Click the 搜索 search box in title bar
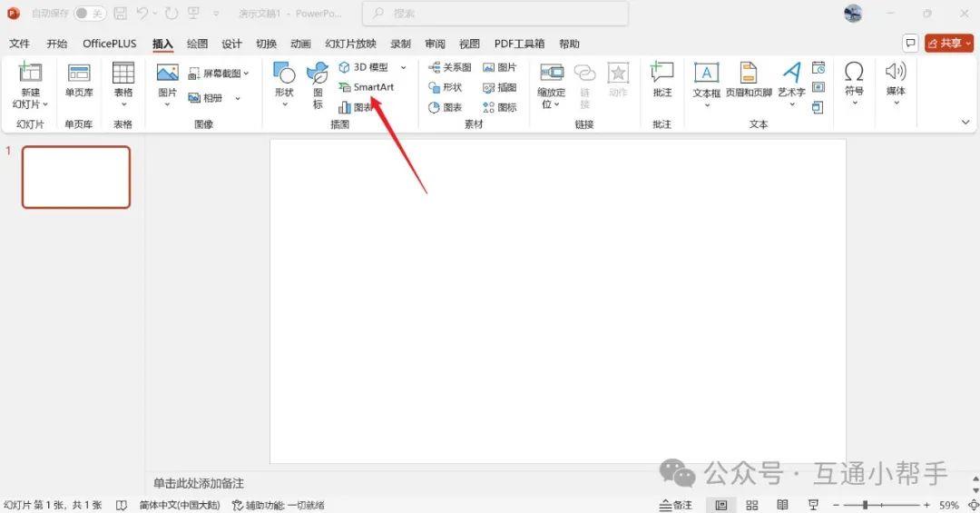The image size is (980, 513). tap(495, 14)
